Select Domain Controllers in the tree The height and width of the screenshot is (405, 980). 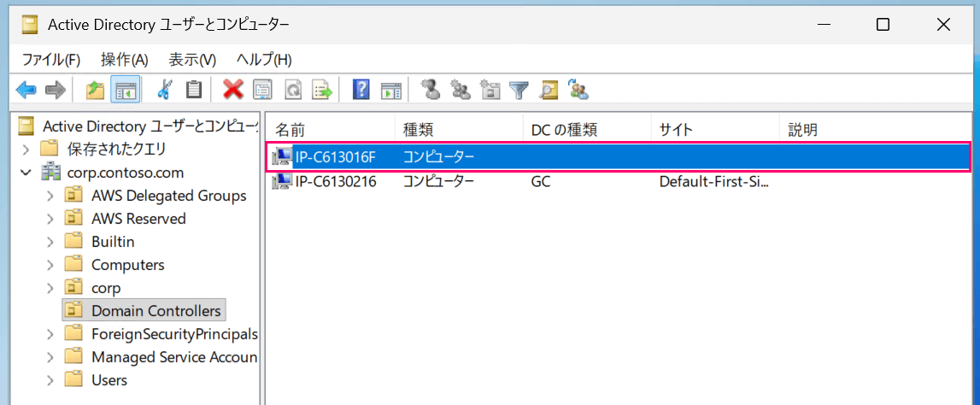click(x=156, y=311)
